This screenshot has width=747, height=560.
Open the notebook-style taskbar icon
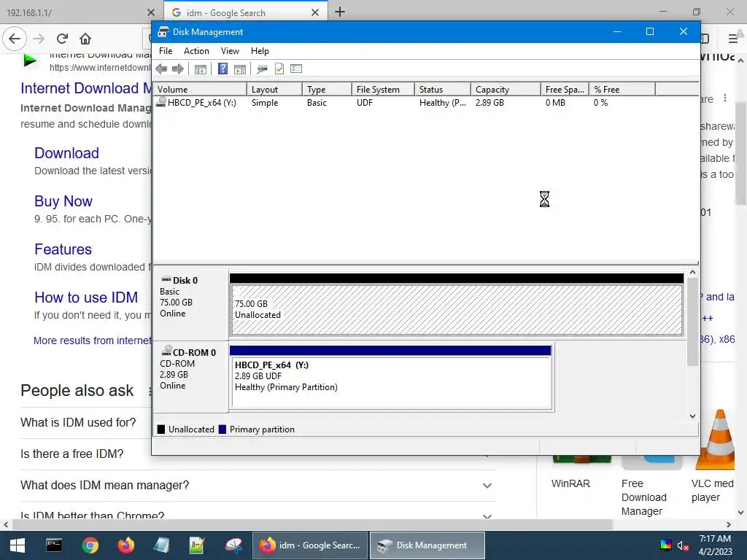tap(161, 545)
